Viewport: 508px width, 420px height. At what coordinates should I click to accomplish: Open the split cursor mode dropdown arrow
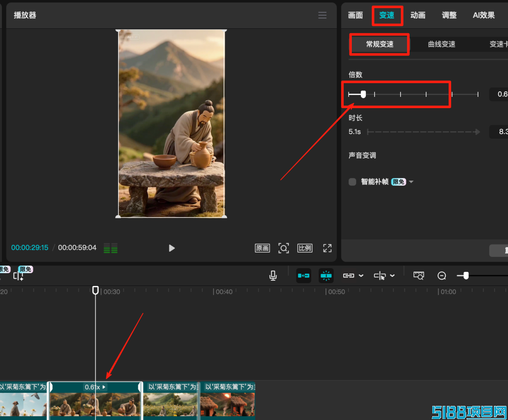(392, 276)
